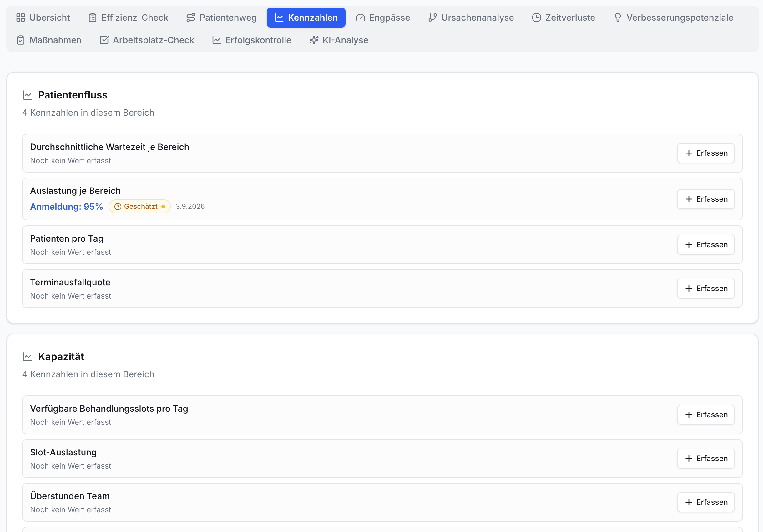Click Erfassen for Auslastung je Bereich
The height and width of the screenshot is (532, 763).
pos(706,199)
